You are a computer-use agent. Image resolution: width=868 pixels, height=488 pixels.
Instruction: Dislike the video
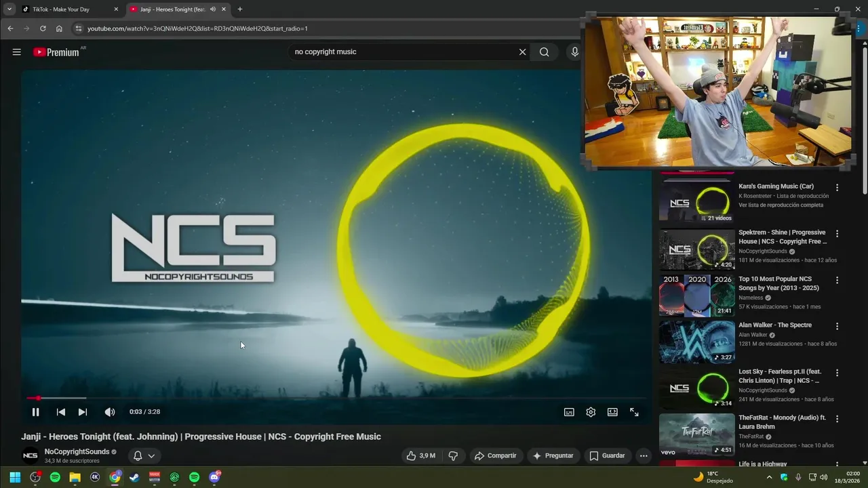[453, 456]
